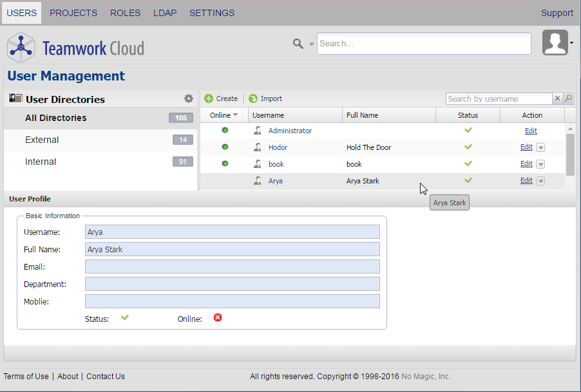The width and height of the screenshot is (581, 392).
Task: Click Arya's status checkmark in table
Action: (468, 180)
